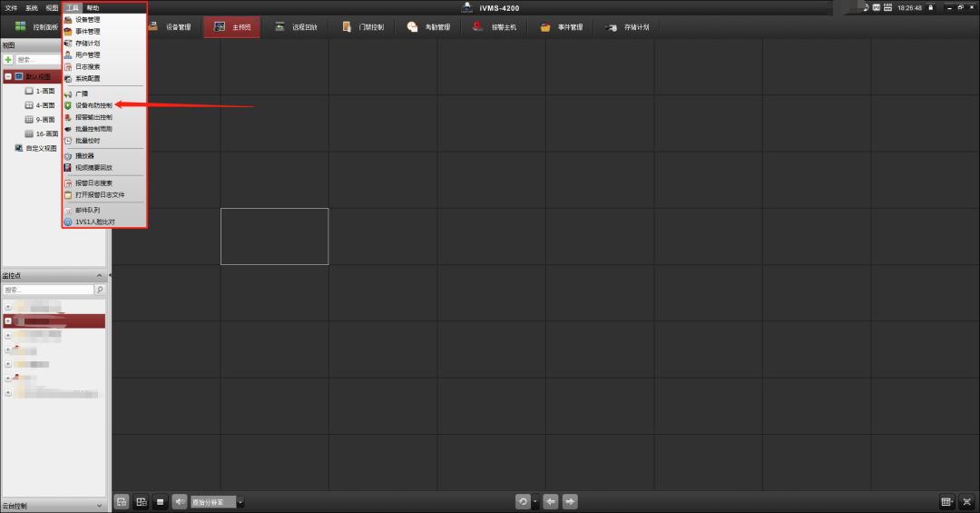Click the stop all live view icon
Viewport: 980px width, 513px height.
161,501
